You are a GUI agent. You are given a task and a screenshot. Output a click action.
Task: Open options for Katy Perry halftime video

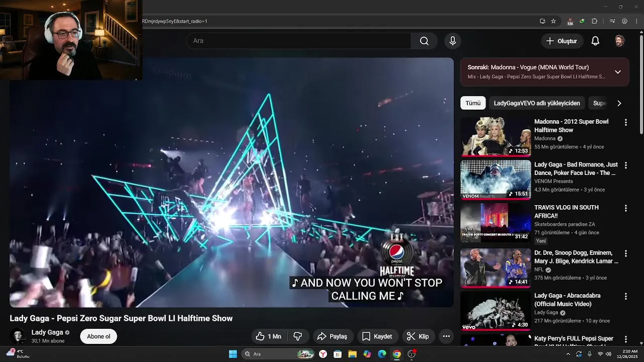[x=626, y=339]
